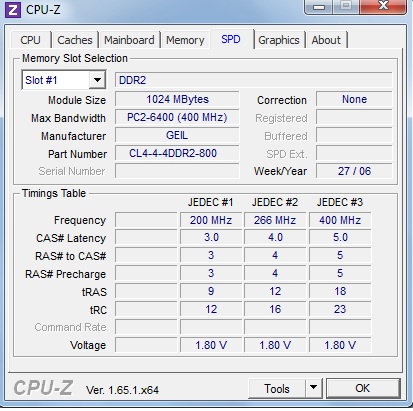Click the JEDEC #1 voltage 1.80 V
413x411 pixels.
tap(211, 345)
